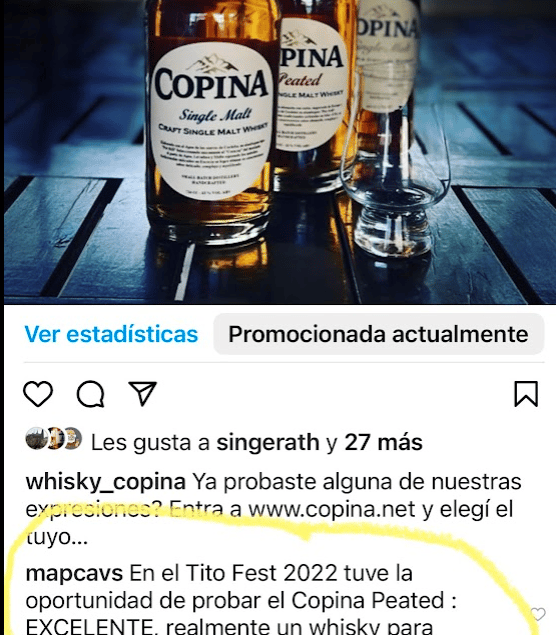The width and height of the screenshot is (556, 635).
Task: Open comments via speech bubble icon
Action: (91, 394)
